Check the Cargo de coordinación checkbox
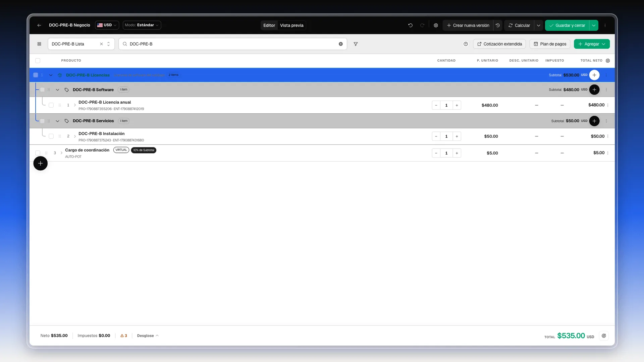 coord(38,153)
